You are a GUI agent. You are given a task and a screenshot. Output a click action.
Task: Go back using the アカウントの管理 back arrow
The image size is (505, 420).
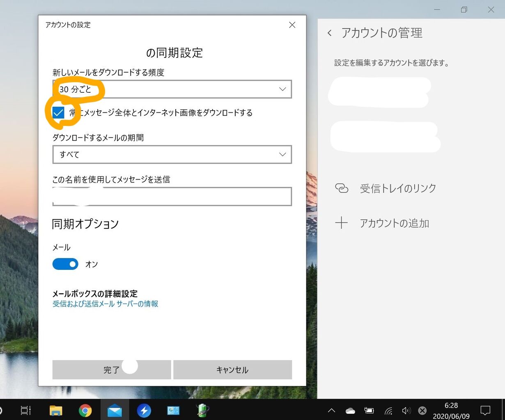coord(330,33)
